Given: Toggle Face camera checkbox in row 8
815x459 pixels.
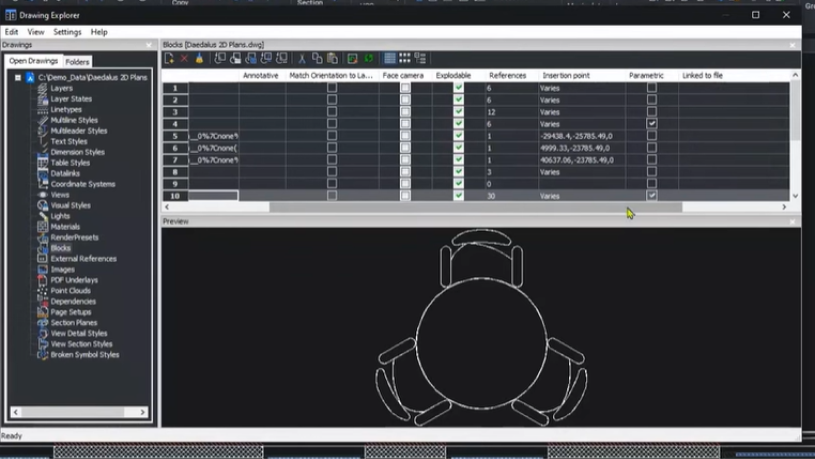Looking at the screenshot, I should point(405,172).
